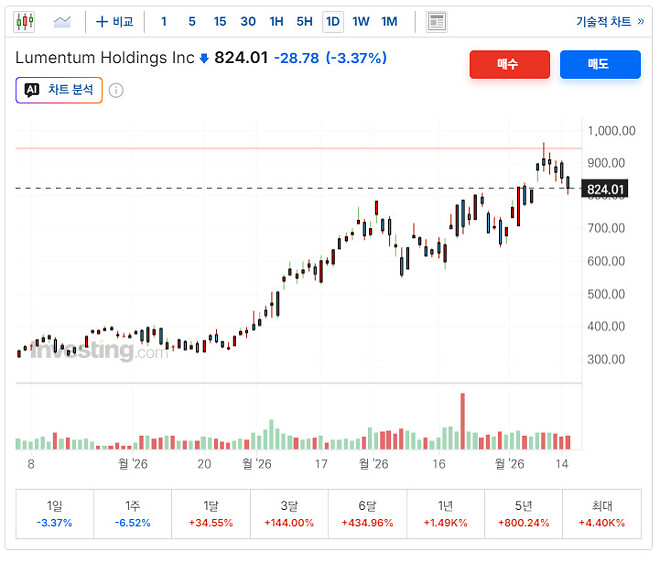
Task: Select the 최대 range showing +4.40K%
Action: coord(601,514)
